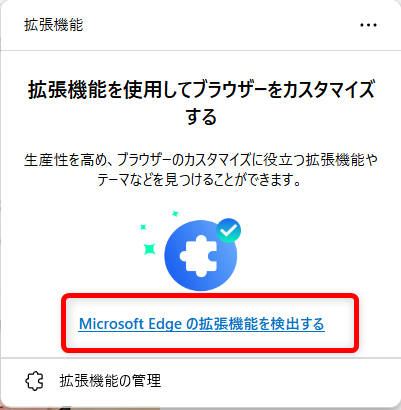401x410 pixels.
Task: Open the Microsoft Edge の拡張機能を検出する link
Action: (x=202, y=324)
